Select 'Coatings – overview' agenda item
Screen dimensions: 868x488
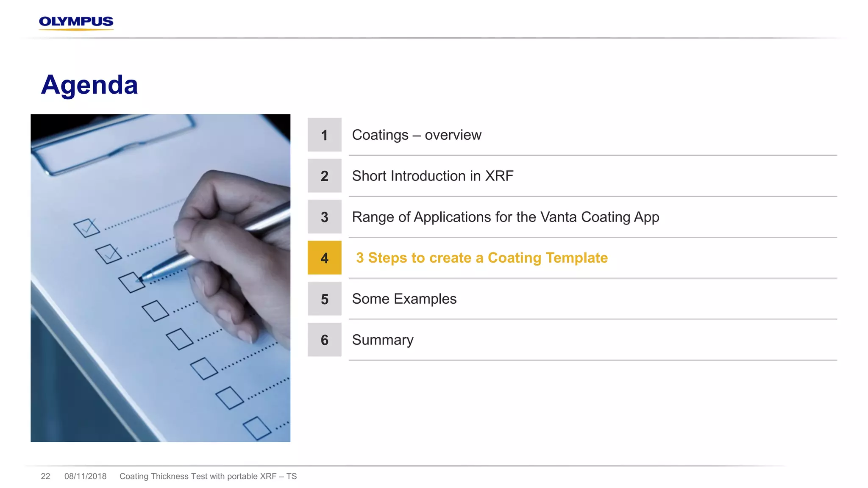click(417, 135)
